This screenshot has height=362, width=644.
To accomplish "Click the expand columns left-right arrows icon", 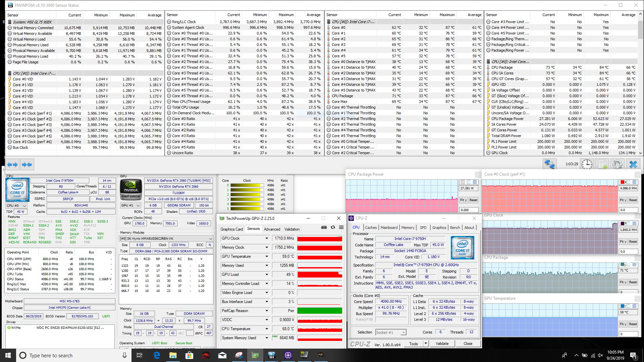I will [x=12, y=165].
